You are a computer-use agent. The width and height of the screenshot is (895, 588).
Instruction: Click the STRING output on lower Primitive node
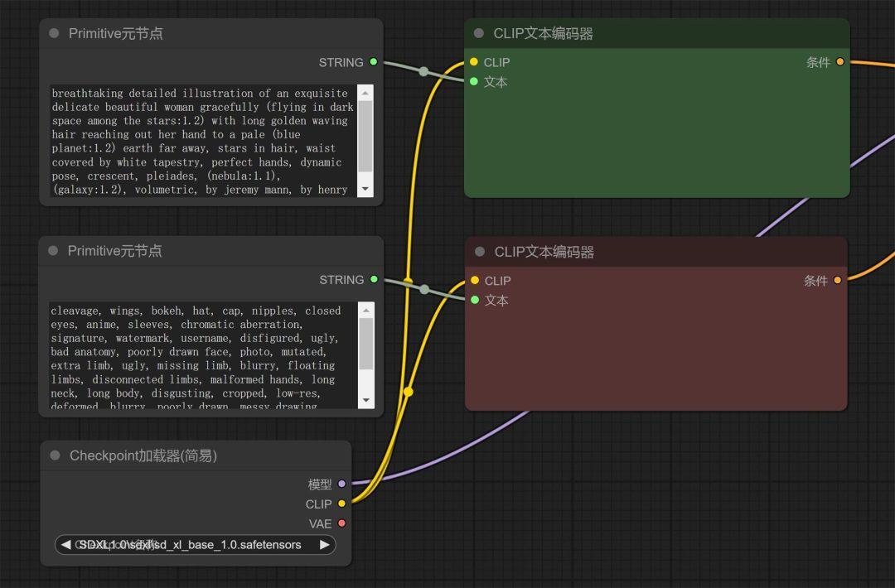pos(374,279)
